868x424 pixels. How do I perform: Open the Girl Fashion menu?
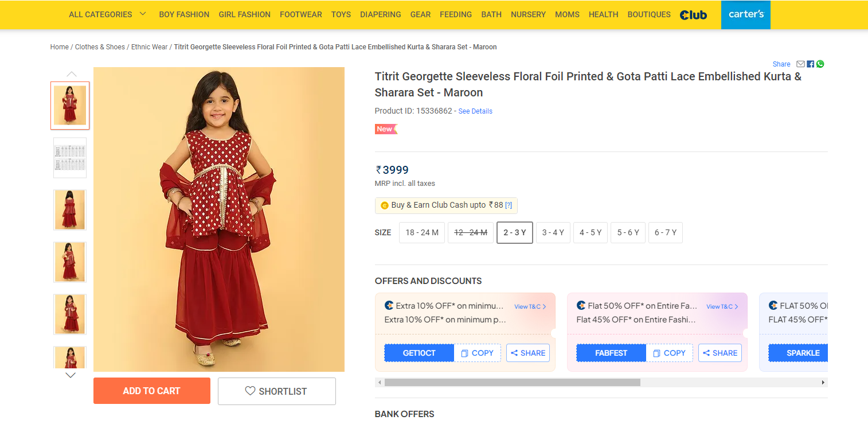coord(244,14)
